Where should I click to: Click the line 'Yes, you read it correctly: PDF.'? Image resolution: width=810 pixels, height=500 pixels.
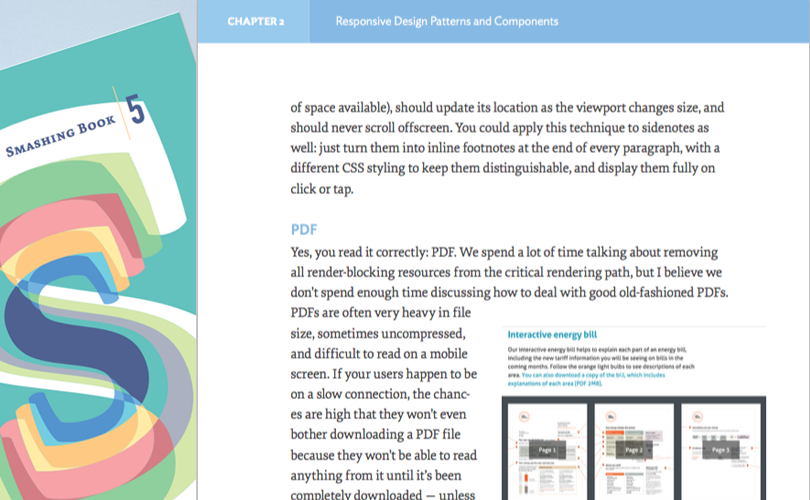coord(373,252)
